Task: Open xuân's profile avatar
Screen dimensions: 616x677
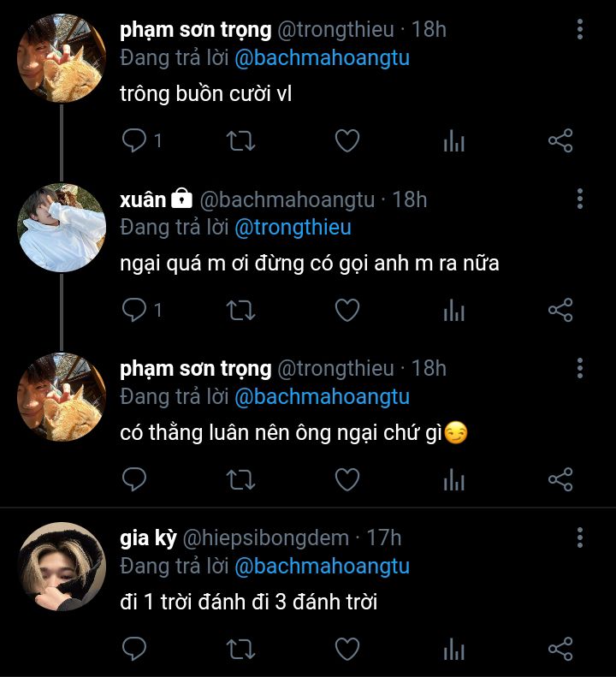Action: click(x=62, y=228)
